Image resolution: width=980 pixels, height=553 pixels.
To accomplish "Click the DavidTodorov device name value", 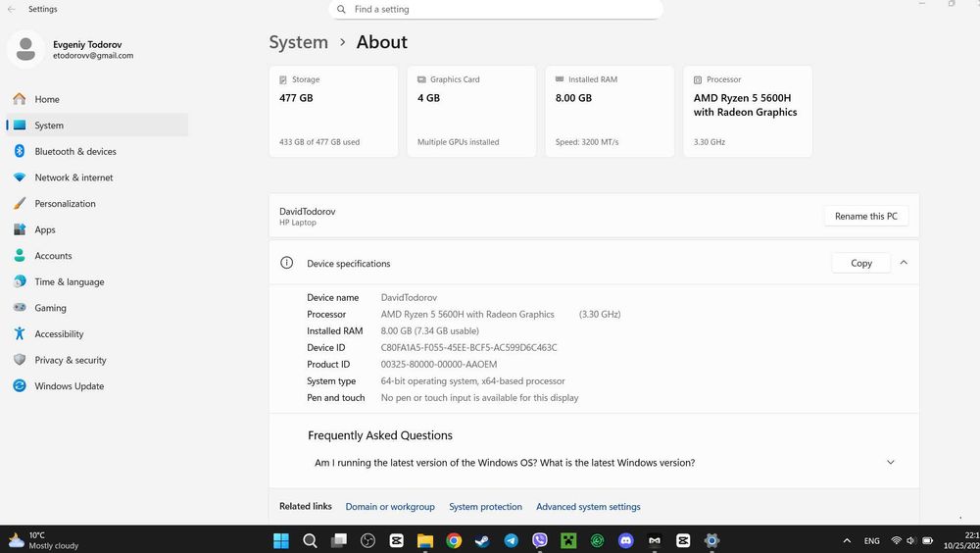I will click(x=409, y=298).
